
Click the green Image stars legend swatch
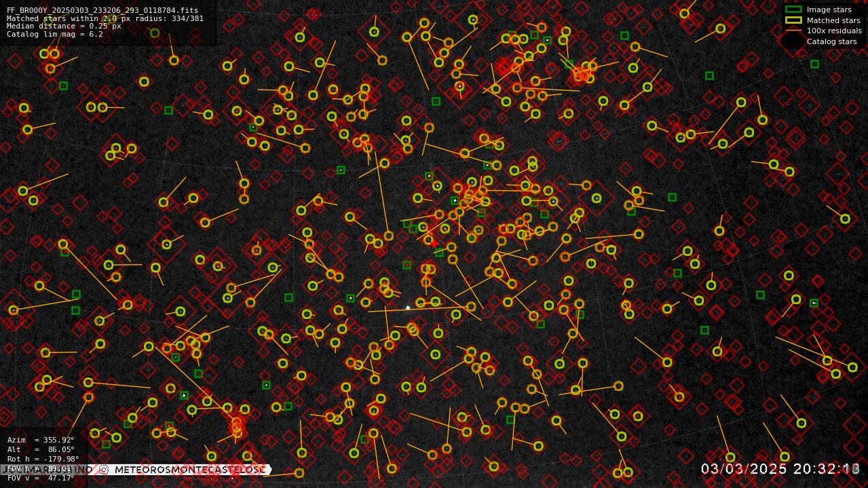(793, 10)
